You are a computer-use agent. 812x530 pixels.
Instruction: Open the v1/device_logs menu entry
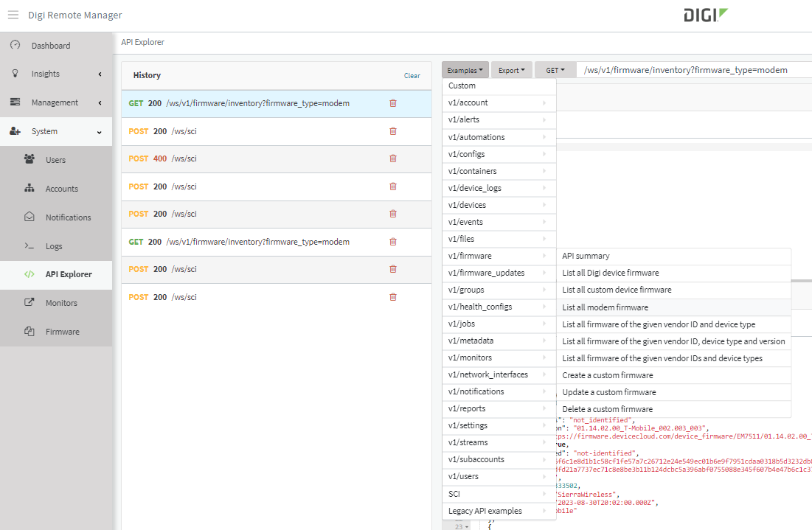[x=499, y=188]
